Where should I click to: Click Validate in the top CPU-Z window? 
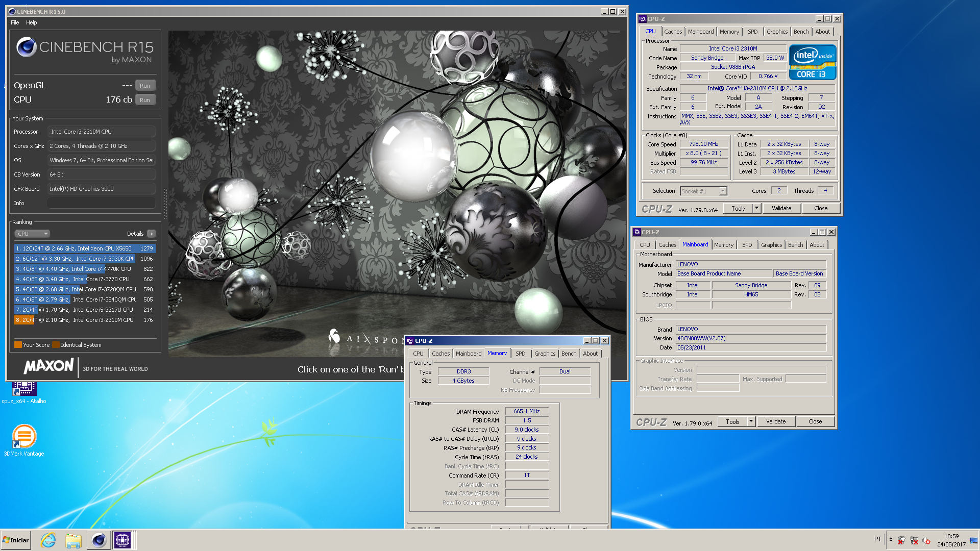781,208
